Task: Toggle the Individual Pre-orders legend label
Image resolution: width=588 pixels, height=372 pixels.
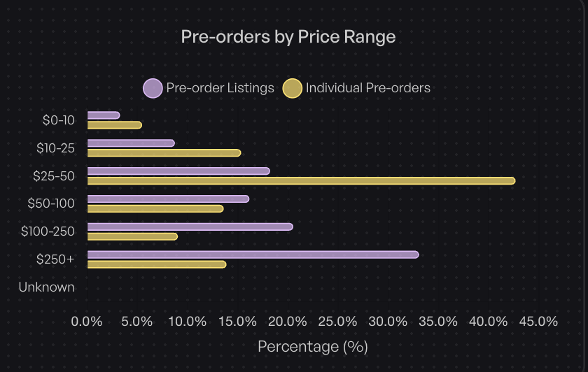Action: point(367,88)
